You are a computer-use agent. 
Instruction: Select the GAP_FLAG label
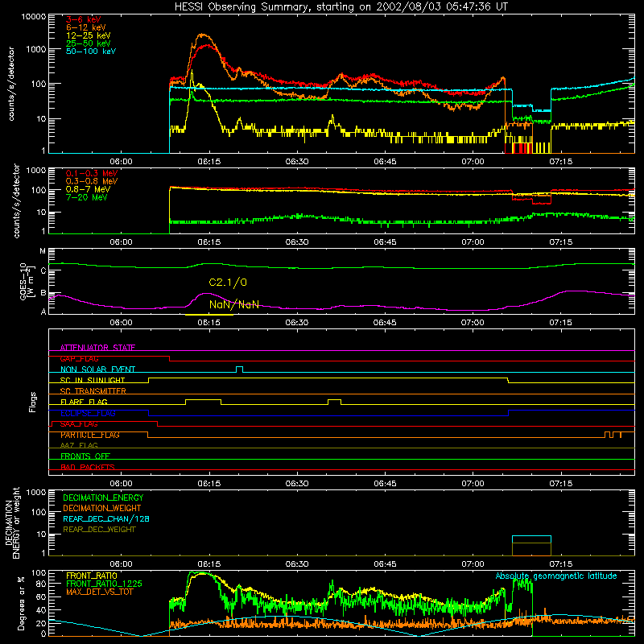pyautogui.click(x=79, y=358)
